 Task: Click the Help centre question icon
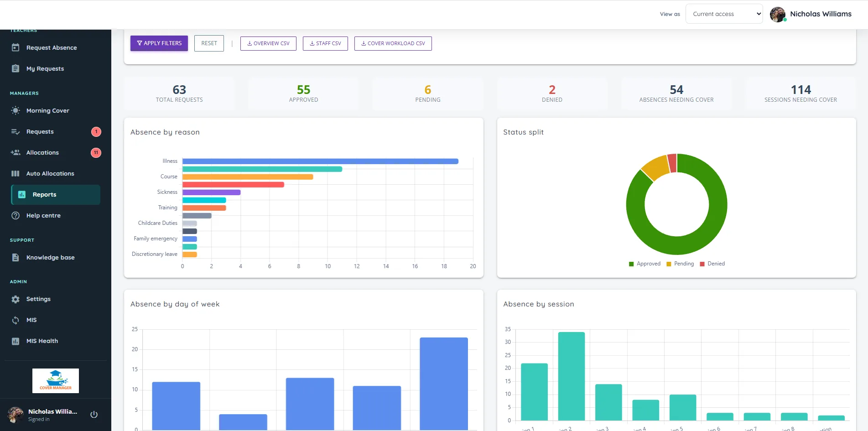[x=16, y=215]
